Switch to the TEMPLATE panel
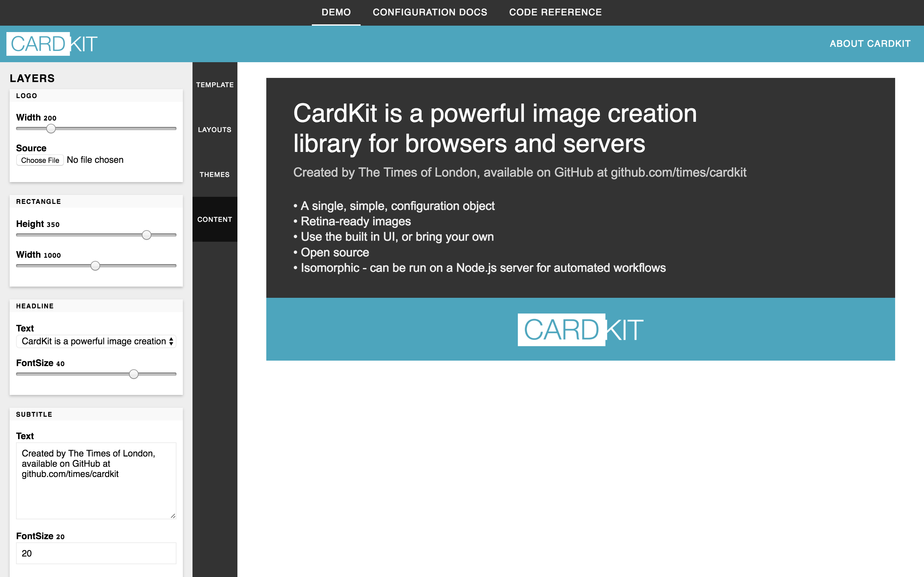This screenshot has width=924, height=577. [215, 85]
